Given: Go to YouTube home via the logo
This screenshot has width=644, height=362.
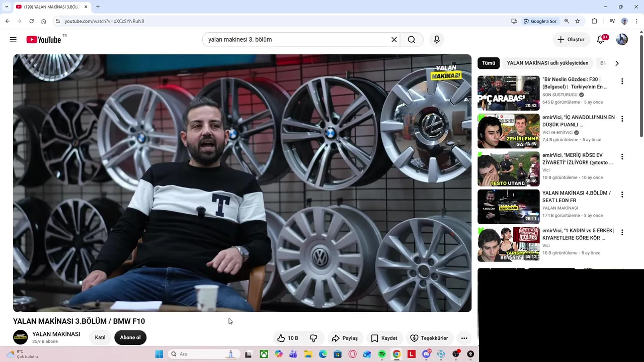Looking at the screenshot, I should coord(43,40).
